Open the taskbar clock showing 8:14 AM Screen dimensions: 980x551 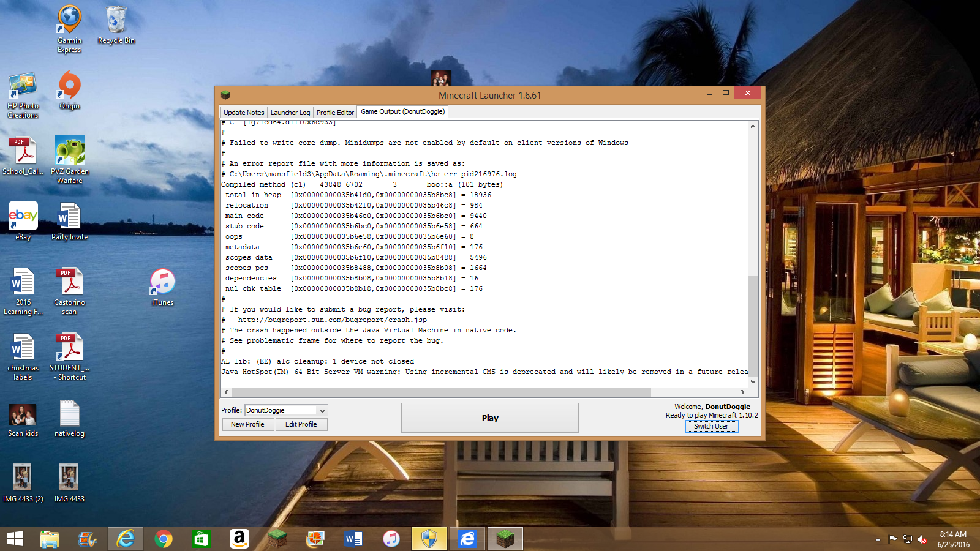954,539
